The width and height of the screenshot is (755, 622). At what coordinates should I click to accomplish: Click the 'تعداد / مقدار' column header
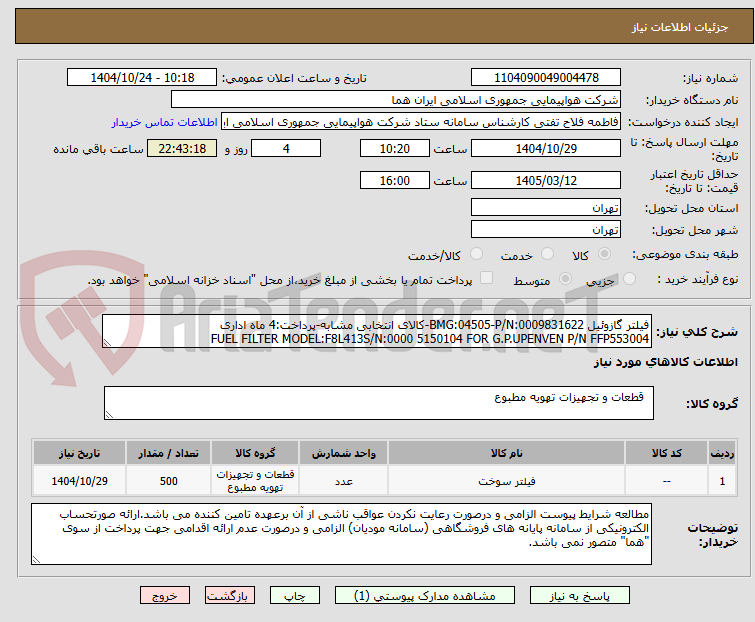click(169, 453)
